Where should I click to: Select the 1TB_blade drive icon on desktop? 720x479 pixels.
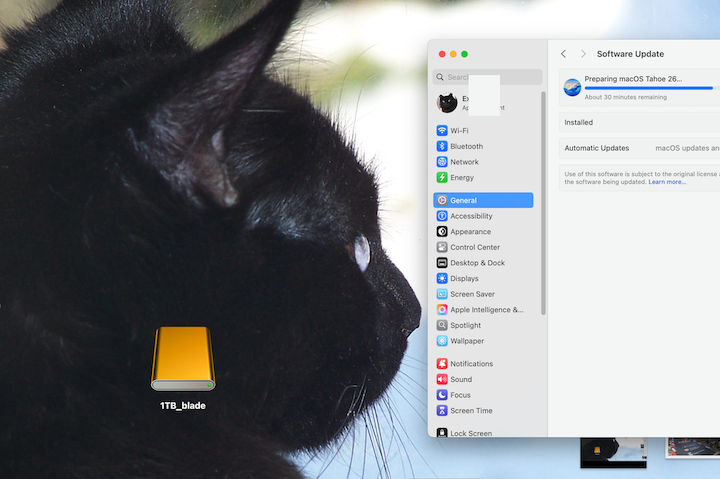pyautogui.click(x=183, y=359)
